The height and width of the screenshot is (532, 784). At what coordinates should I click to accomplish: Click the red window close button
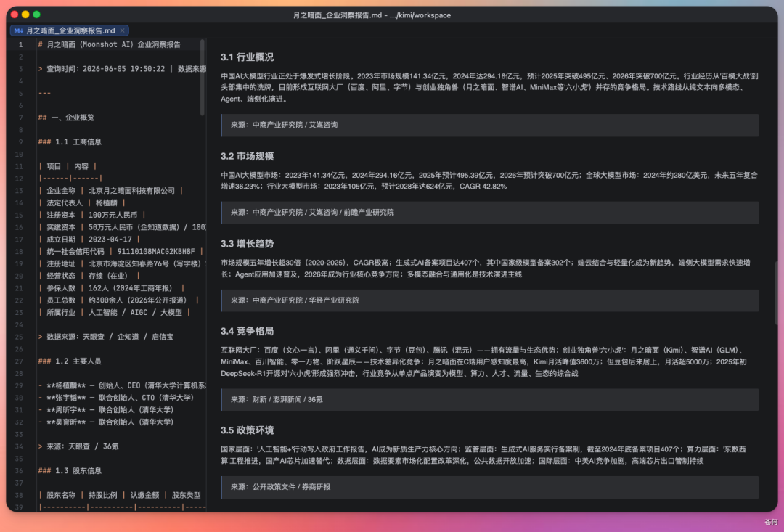[15, 15]
